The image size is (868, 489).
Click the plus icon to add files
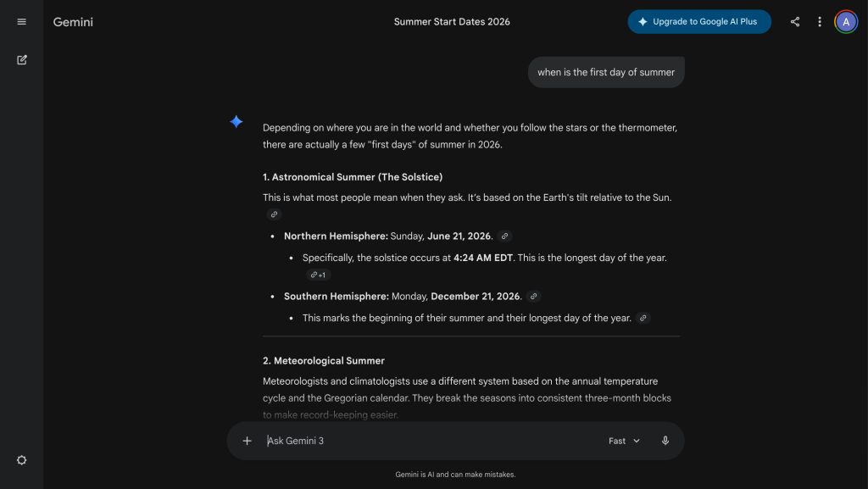coord(248,441)
